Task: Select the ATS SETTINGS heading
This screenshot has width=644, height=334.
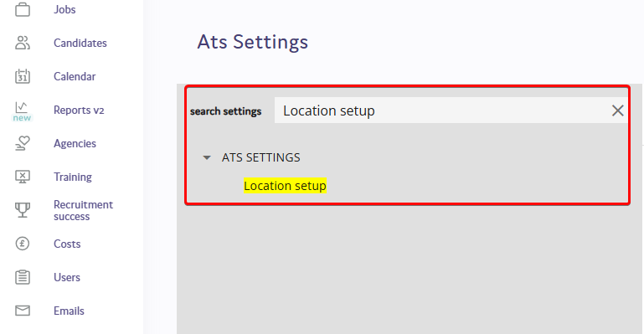Action: [260, 157]
